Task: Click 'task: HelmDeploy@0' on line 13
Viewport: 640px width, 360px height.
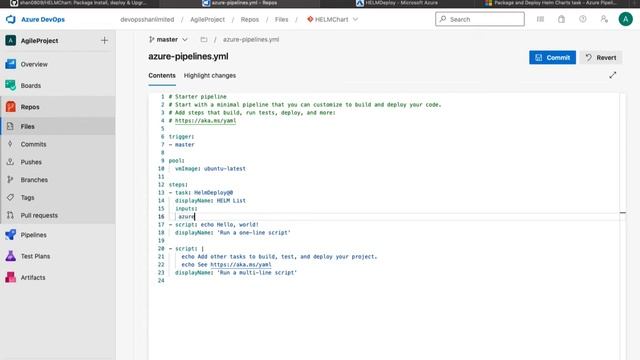Action: [x=204, y=192]
